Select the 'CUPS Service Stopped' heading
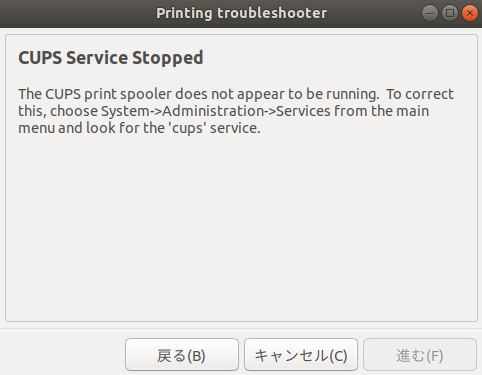This screenshot has height=375, width=482. click(111, 58)
